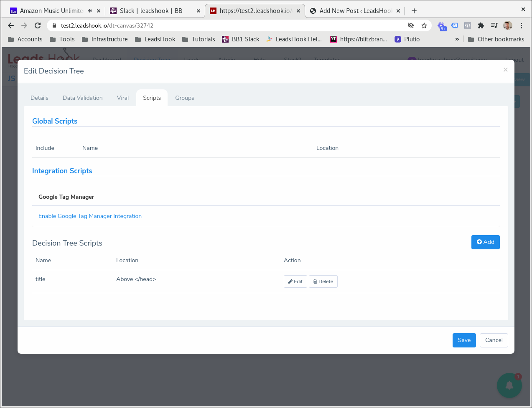Switch to the Groups tab
The height and width of the screenshot is (408, 532).
[185, 98]
